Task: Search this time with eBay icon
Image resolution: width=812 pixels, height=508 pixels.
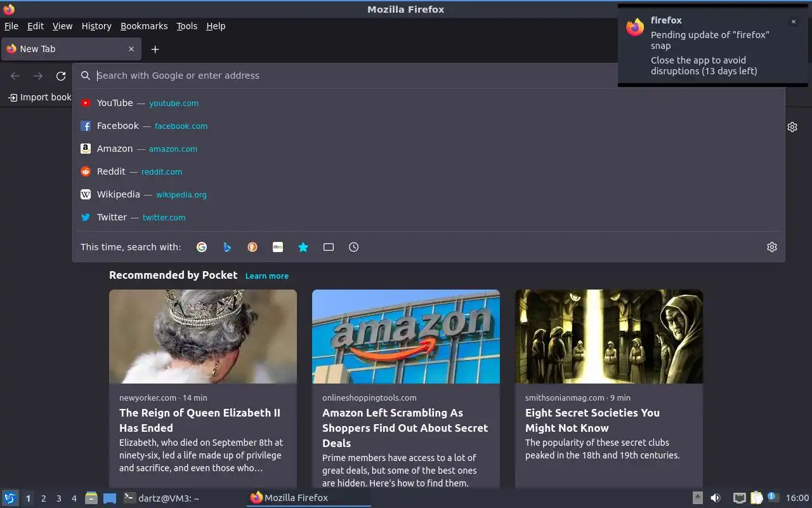Action: coord(278,247)
